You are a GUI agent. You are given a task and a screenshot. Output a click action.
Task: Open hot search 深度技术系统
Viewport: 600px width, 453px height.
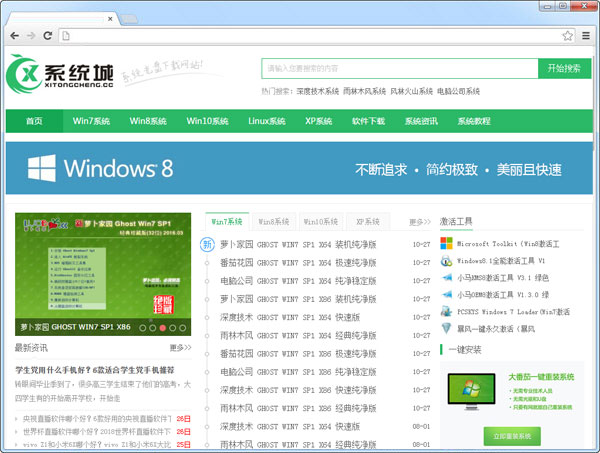tap(318, 91)
